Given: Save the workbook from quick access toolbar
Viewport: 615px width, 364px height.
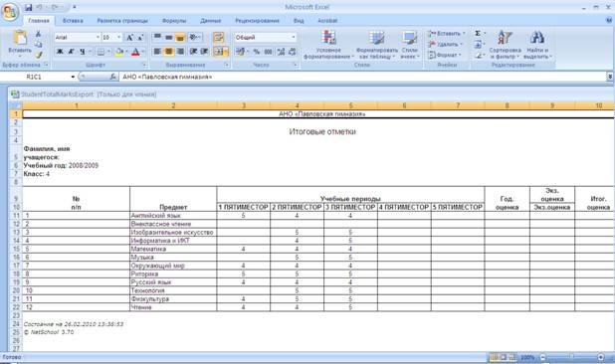Looking at the screenshot, I should pos(28,7).
